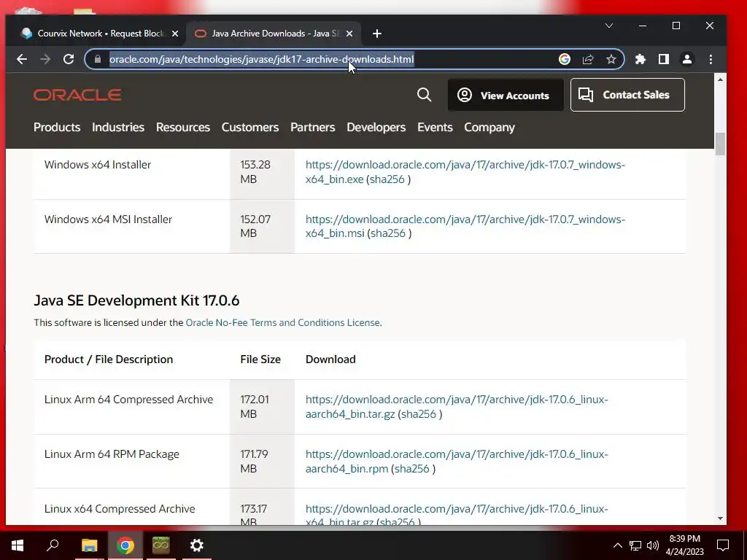
Task: Click the Oracle search magnifier
Action: coord(424,95)
